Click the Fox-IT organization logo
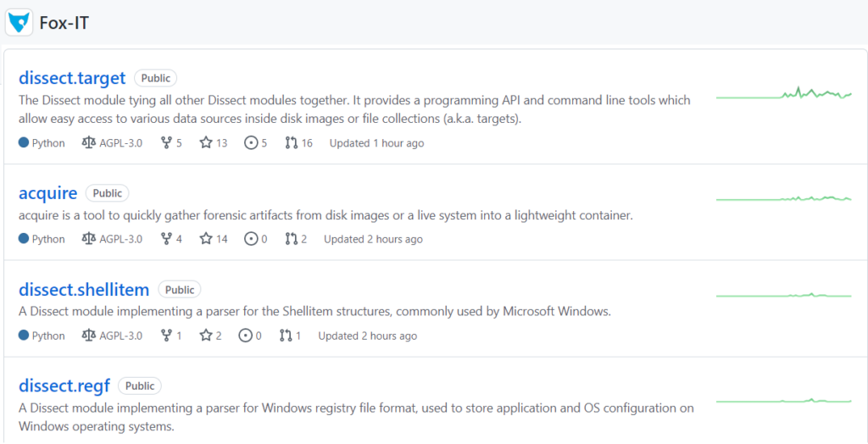 [x=19, y=22]
